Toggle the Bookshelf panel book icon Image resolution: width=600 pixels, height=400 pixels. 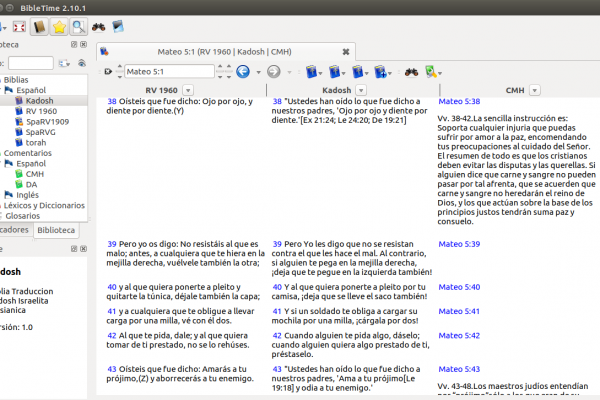click(39, 27)
